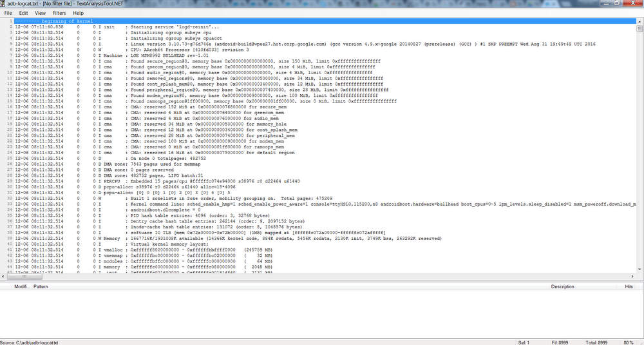Click the Hits column header
The height and width of the screenshot is (345, 644).
(629, 286)
